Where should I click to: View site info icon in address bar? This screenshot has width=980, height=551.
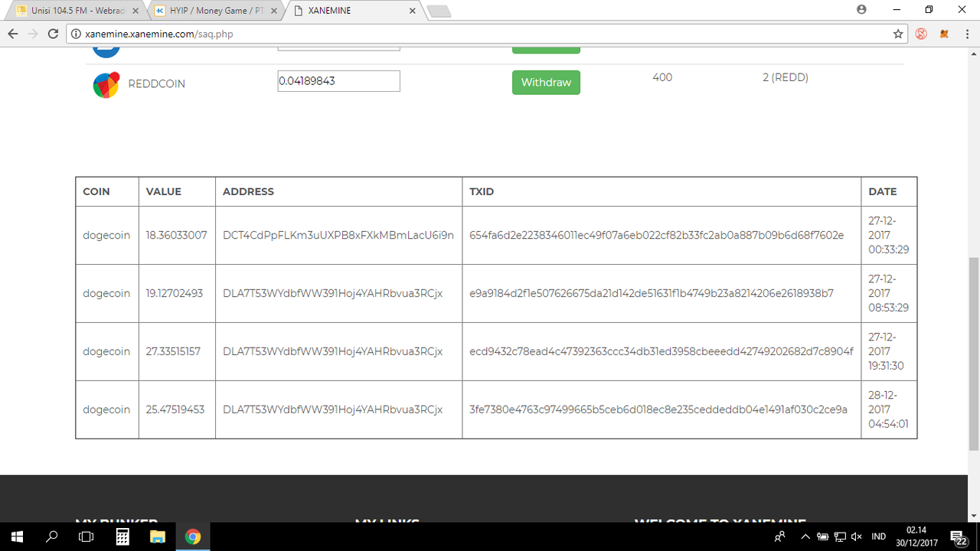[76, 34]
